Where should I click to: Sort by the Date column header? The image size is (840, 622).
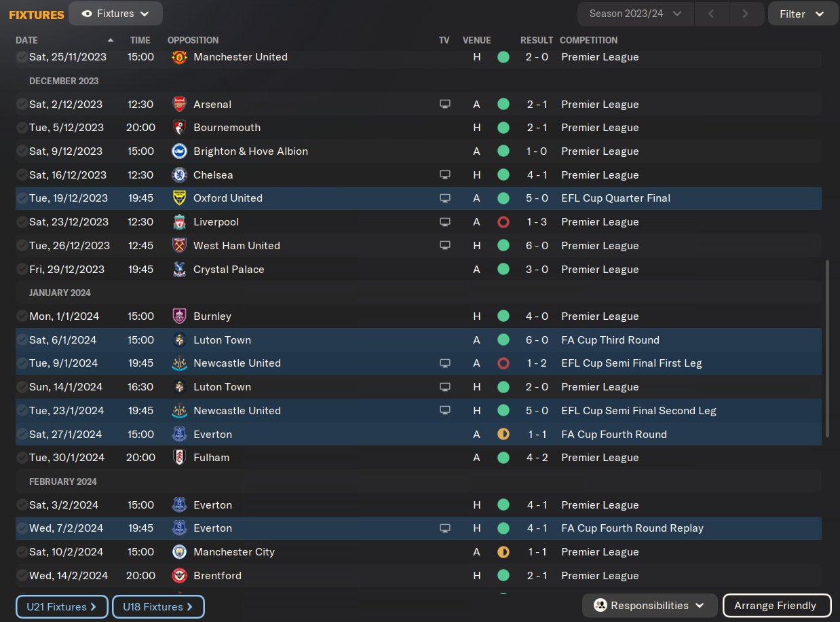coord(27,40)
